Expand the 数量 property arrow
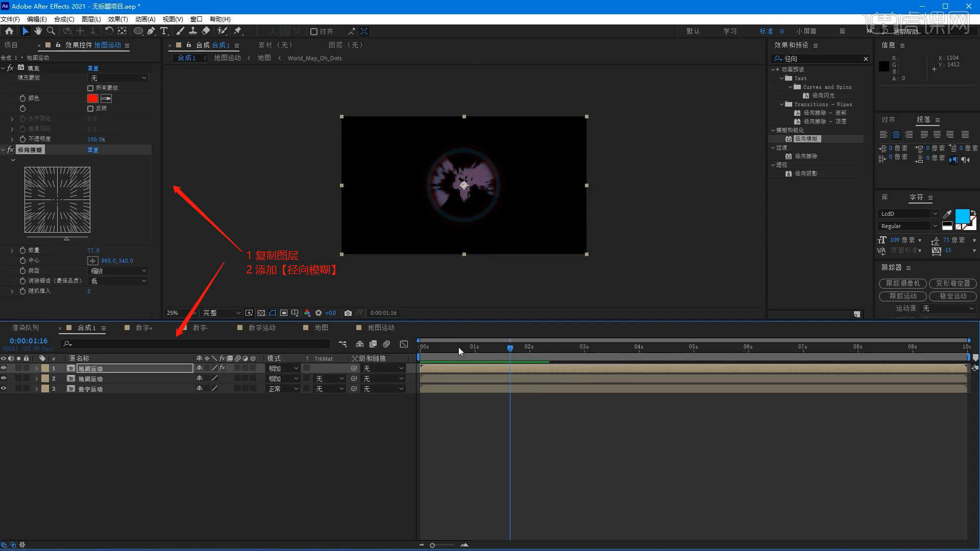The image size is (980, 551). point(12,251)
